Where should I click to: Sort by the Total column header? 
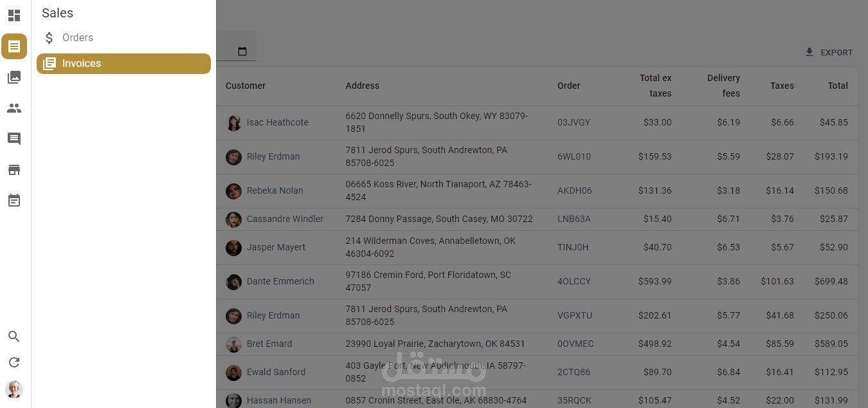(x=837, y=86)
